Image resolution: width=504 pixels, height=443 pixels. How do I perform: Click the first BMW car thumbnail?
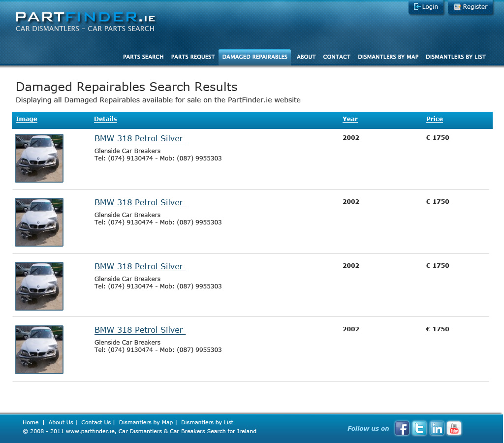pyautogui.click(x=39, y=158)
